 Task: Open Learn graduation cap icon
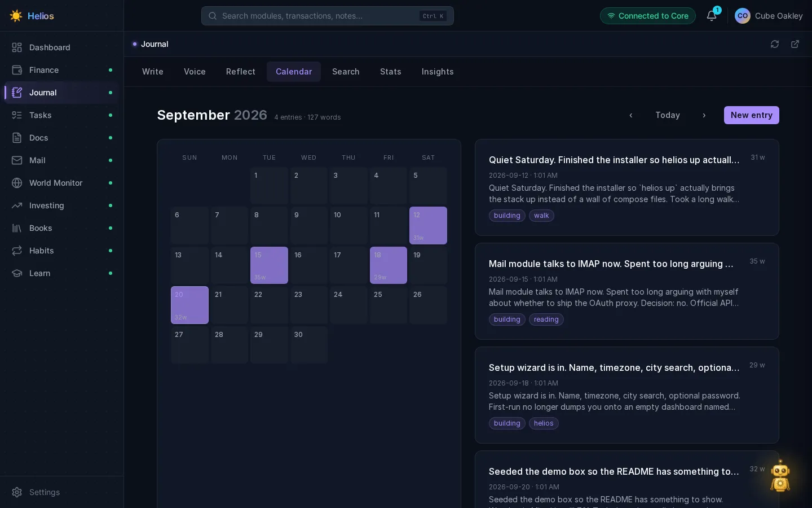tap(17, 273)
